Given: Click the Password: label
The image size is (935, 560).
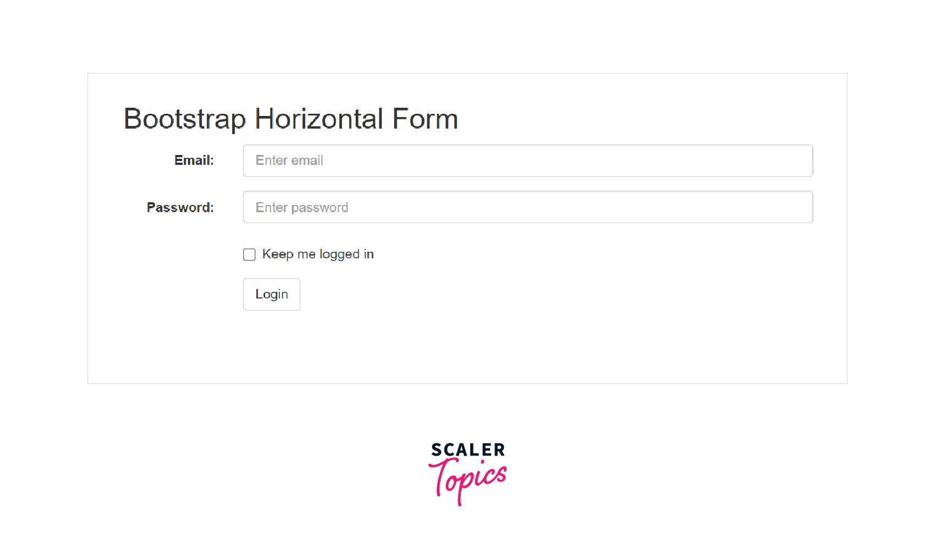Looking at the screenshot, I should (x=180, y=207).
